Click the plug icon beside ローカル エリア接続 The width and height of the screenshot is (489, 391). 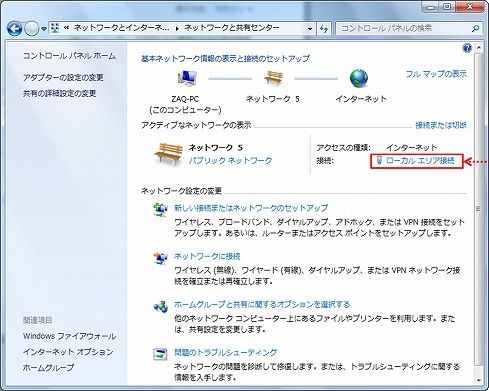tap(379, 161)
